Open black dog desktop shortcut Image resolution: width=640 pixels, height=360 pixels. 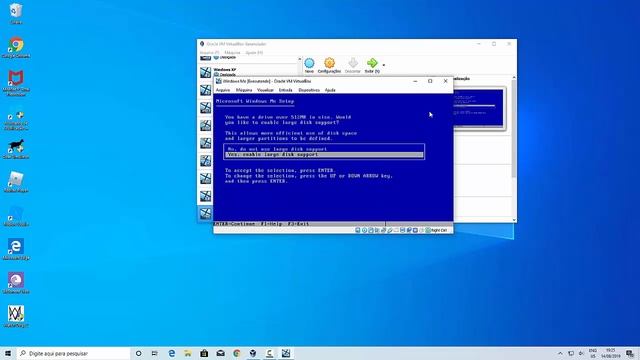pos(16,149)
